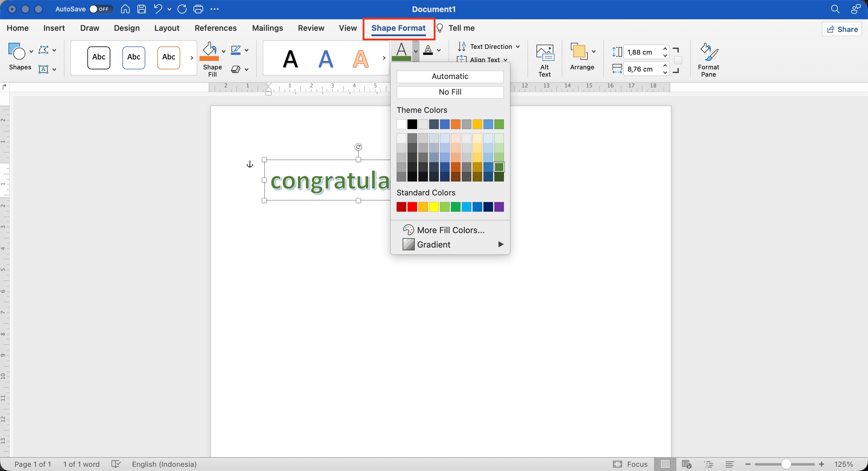This screenshot has width=868, height=471.
Task: Switch to Outline view
Action: click(x=709, y=464)
